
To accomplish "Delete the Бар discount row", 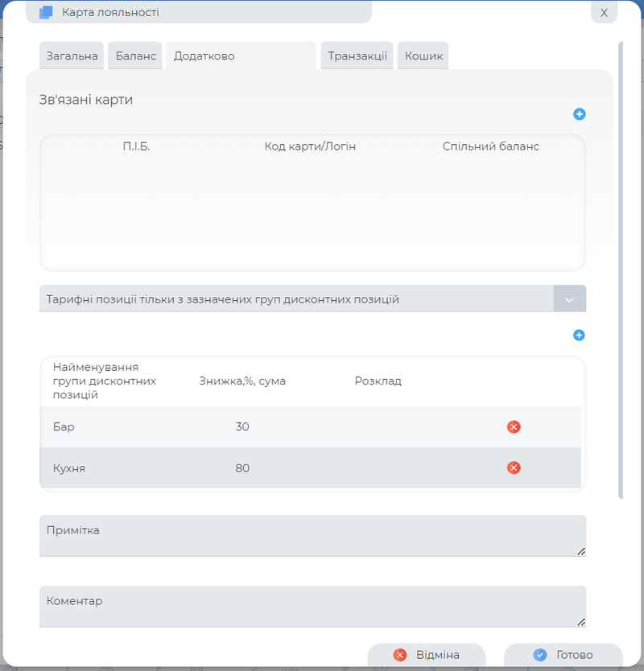I will pyautogui.click(x=514, y=426).
